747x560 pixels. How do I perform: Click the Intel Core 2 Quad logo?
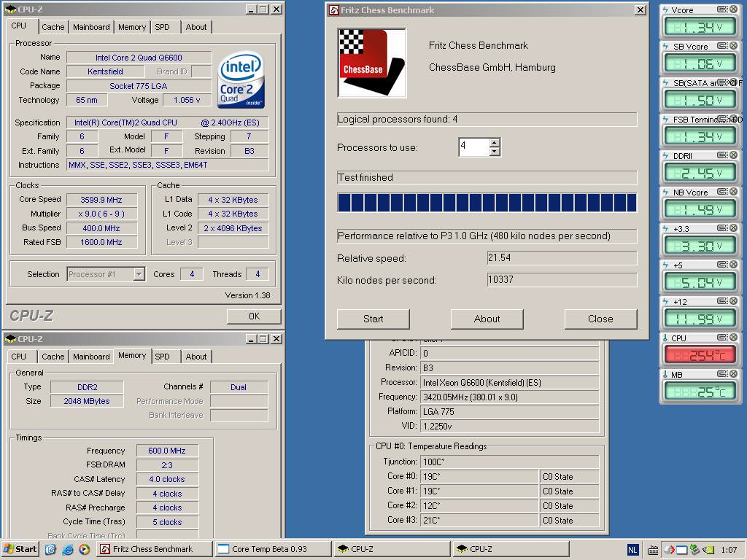[241, 79]
